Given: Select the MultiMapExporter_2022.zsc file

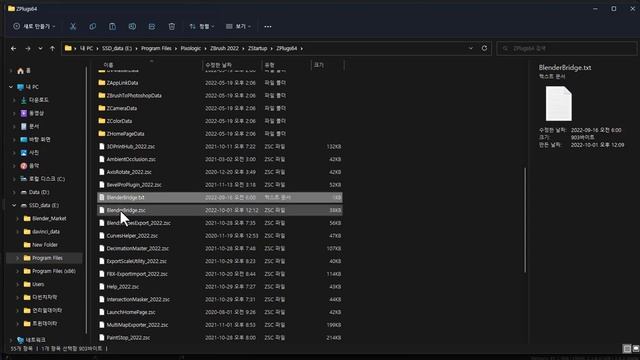Looking at the screenshot, I should click(x=220, y=325).
